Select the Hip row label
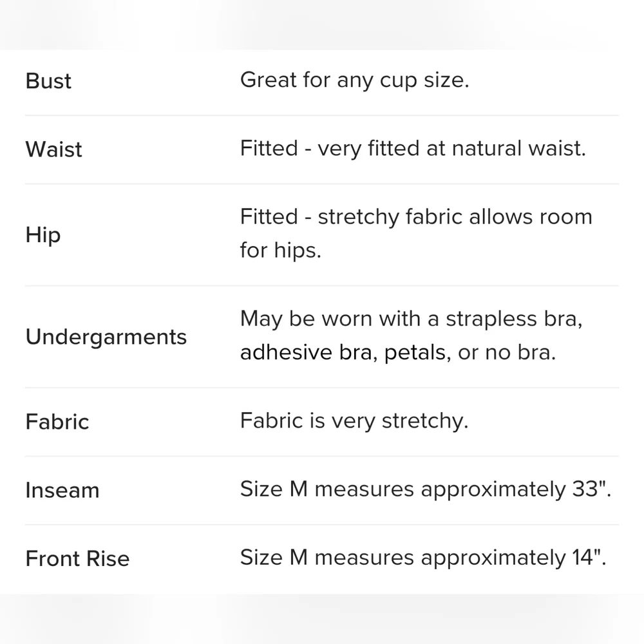644x644 pixels. [43, 235]
